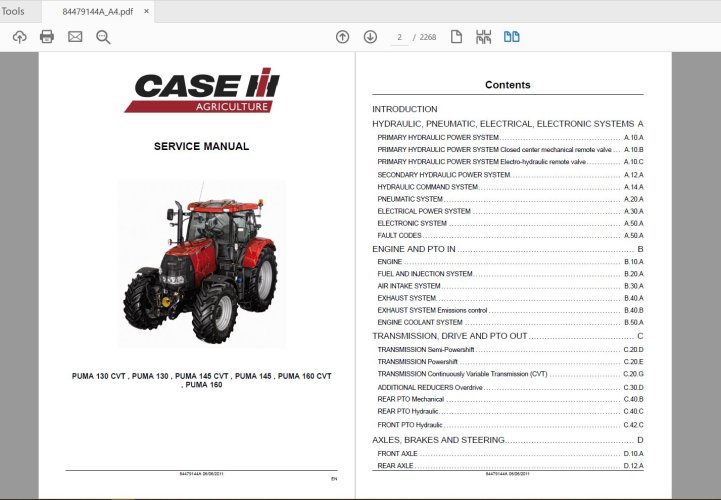This screenshot has width=721, height=500.
Task: Open ENGINE AND PTO IN section
Action: point(508,249)
